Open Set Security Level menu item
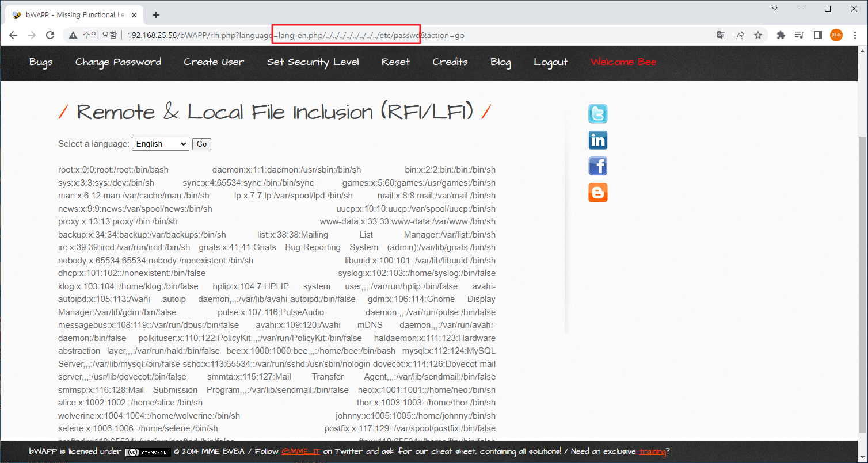The height and width of the screenshot is (463, 868). 313,62
